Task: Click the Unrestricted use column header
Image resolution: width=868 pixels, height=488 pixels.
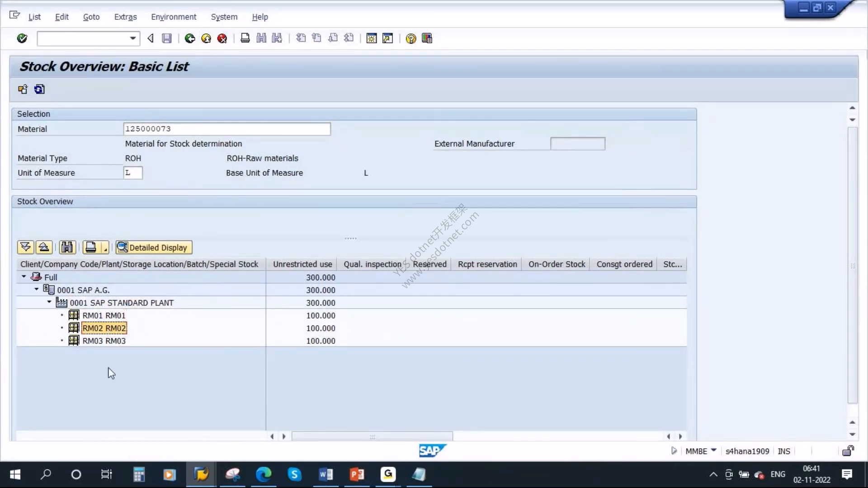Action: click(302, 264)
